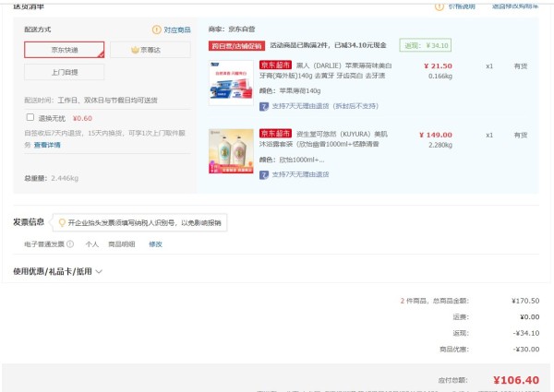This screenshot has height=392, width=554.
Task: Open the KUYURA body wash thumbnail
Action: tap(231, 151)
